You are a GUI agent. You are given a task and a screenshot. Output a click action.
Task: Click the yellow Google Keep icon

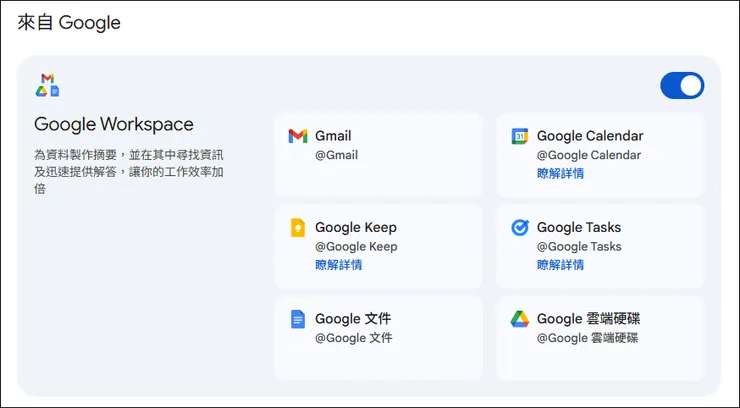(298, 228)
